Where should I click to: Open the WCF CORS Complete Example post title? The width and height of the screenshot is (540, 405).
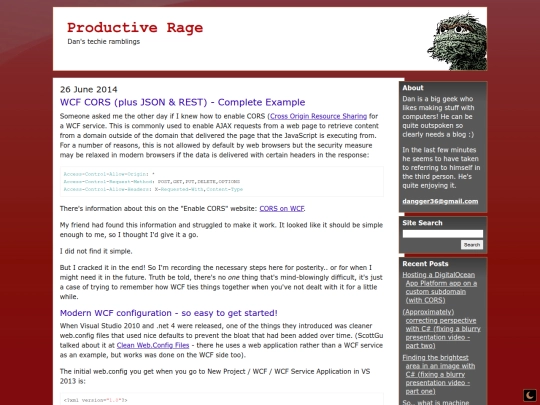click(x=183, y=102)
